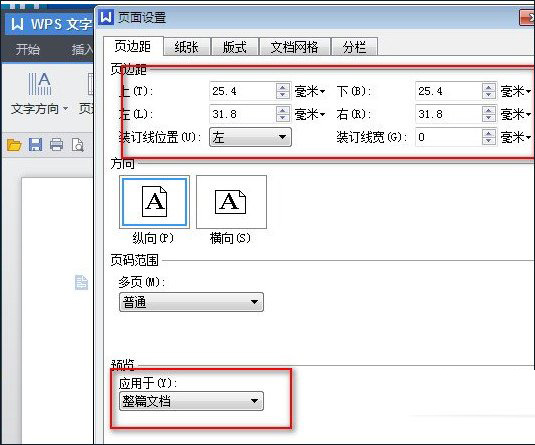The image size is (535, 445).
Task: Expand the 多页 dropdown showing 普通
Action: 191,302
